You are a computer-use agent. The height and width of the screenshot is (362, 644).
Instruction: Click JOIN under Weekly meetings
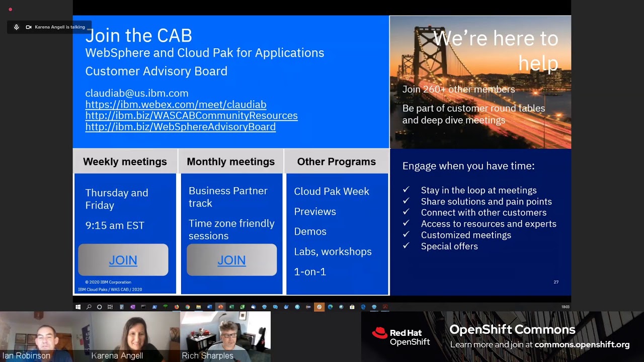pyautogui.click(x=123, y=260)
